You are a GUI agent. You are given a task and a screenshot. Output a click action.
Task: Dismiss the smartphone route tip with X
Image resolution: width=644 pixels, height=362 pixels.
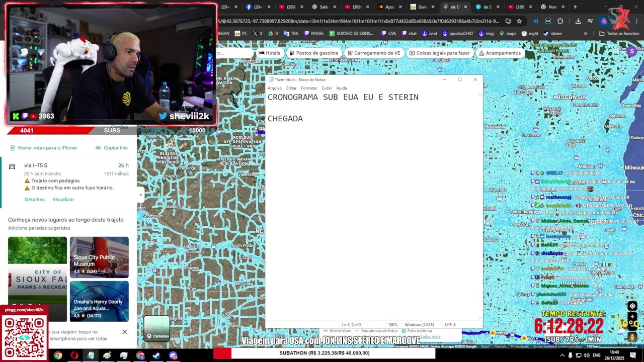click(x=125, y=332)
